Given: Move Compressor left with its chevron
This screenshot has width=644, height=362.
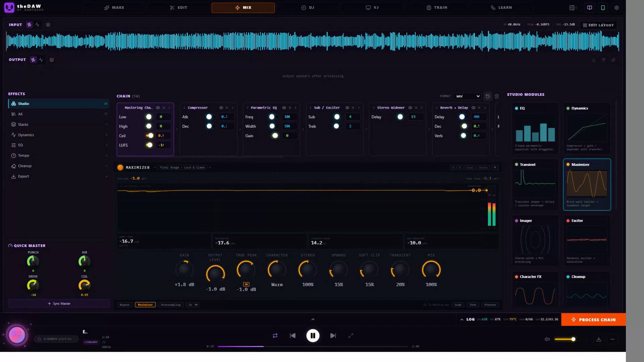Looking at the screenshot, I should coord(184,108).
